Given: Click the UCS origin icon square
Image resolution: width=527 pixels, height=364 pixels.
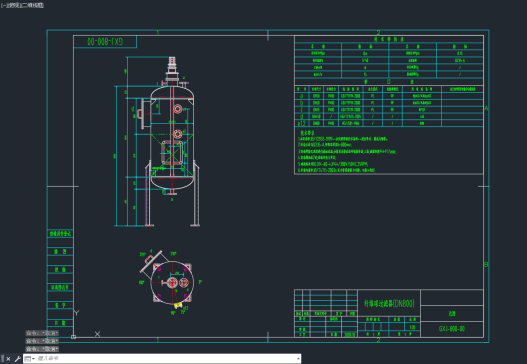Looking at the screenshot, I should coord(74,337).
